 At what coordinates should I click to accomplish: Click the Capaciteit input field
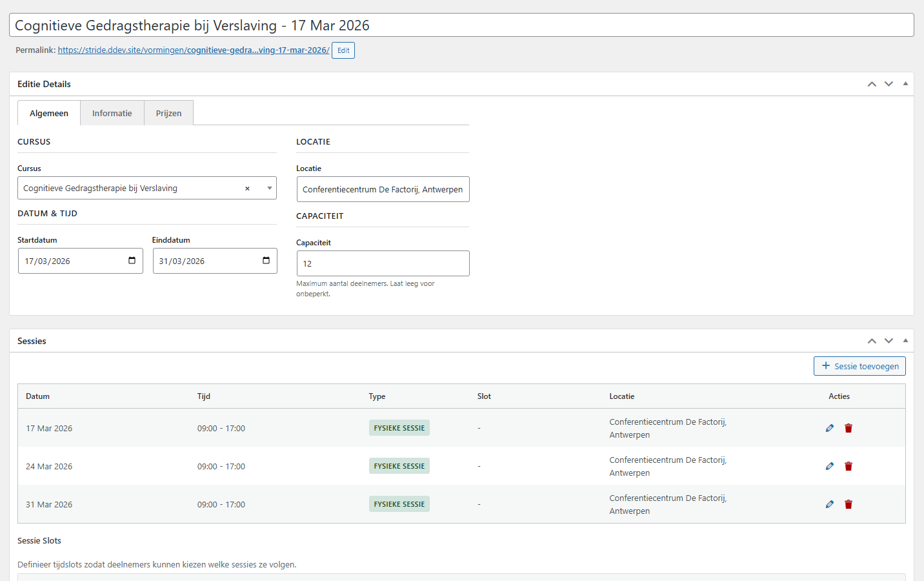click(383, 263)
